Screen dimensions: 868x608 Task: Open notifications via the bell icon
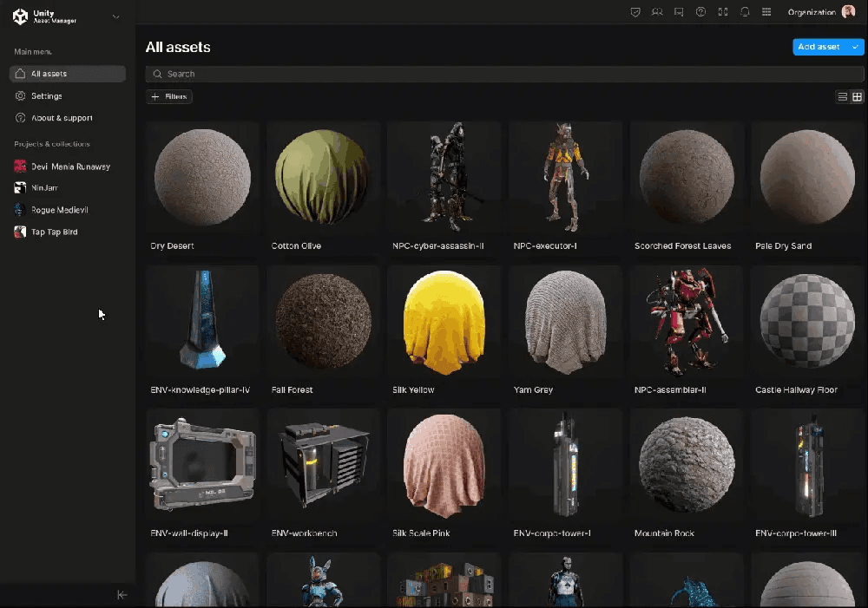(745, 12)
